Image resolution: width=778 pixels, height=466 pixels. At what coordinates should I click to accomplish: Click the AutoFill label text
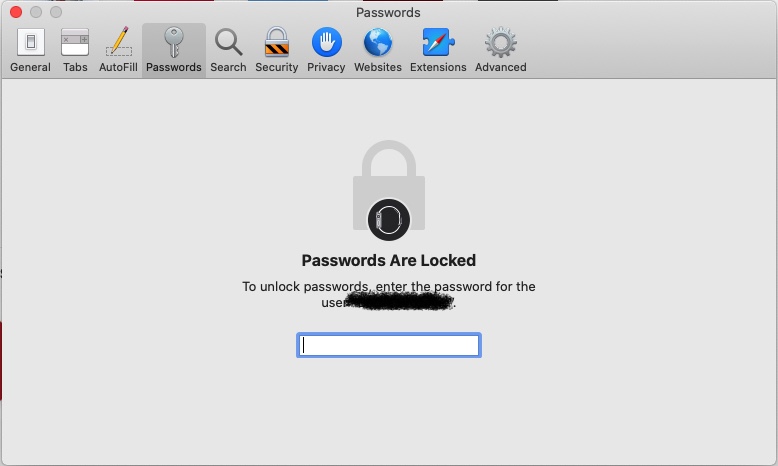pyautogui.click(x=118, y=67)
